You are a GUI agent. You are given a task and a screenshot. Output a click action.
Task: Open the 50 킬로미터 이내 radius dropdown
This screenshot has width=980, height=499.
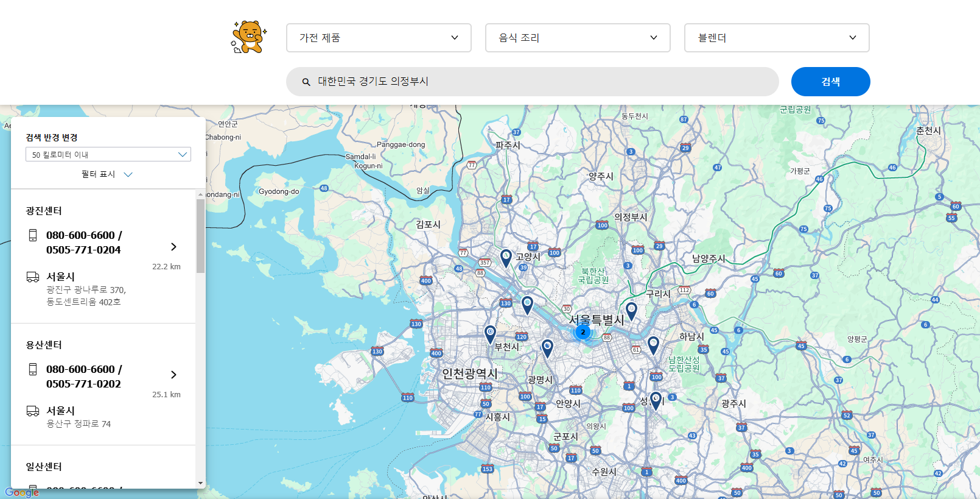108,154
